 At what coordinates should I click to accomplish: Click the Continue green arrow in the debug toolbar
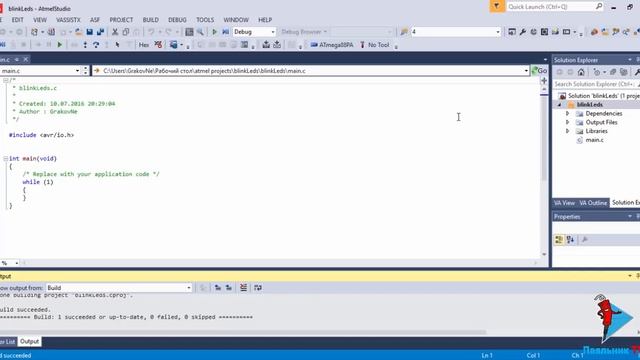60,45
